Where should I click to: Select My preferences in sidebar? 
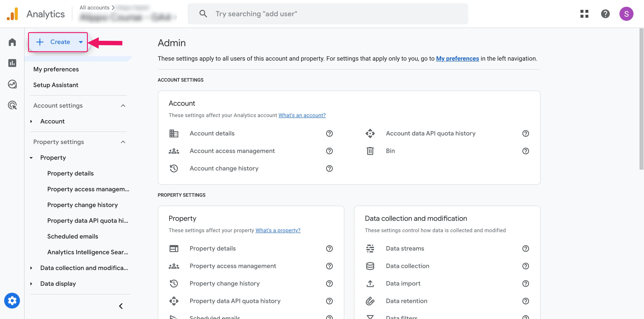56,69
